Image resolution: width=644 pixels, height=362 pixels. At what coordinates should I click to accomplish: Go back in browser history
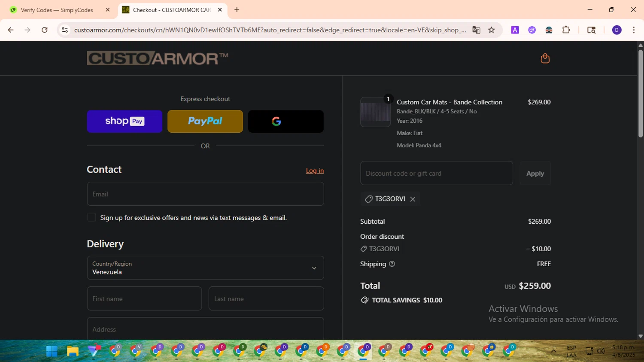click(x=11, y=30)
